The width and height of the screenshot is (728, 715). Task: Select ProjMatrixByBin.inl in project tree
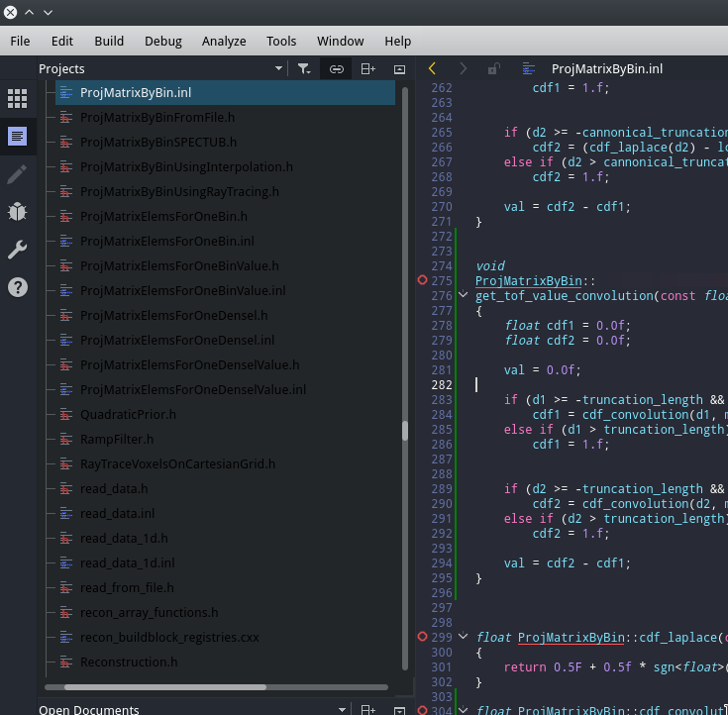pyautogui.click(x=225, y=92)
